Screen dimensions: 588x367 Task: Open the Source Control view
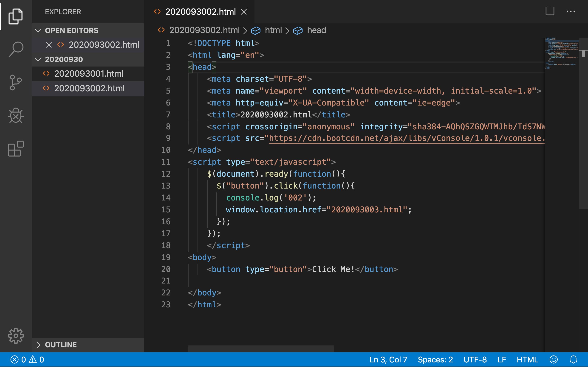tap(16, 83)
